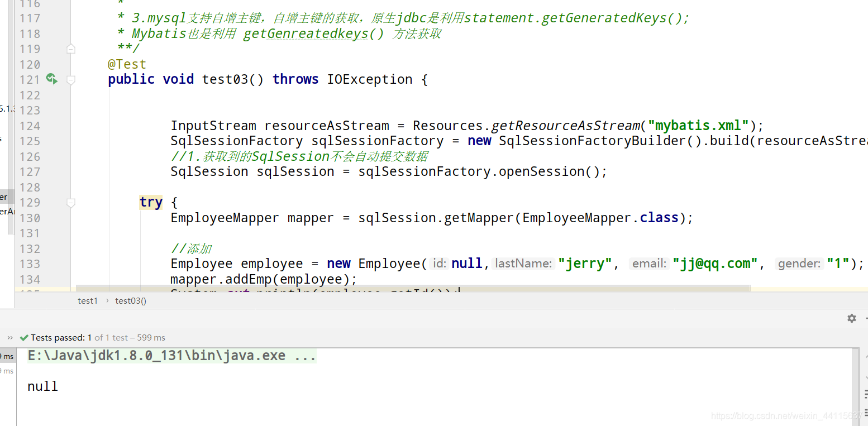Click the lastName: parameter hint
The height and width of the screenshot is (426, 868).
point(523,264)
